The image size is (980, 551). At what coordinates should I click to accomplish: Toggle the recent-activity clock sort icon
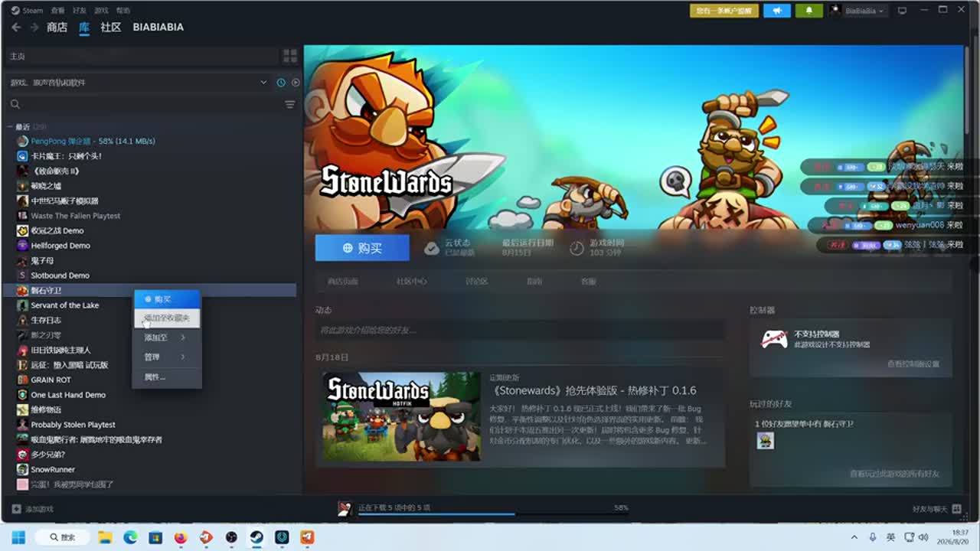(281, 83)
